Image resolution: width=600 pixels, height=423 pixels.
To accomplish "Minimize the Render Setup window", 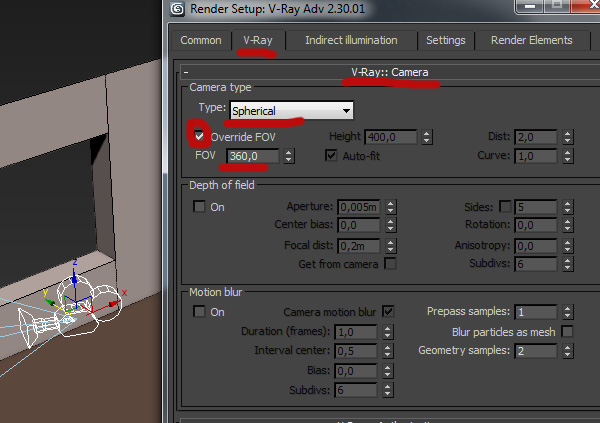I will pyautogui.click(x=530, y=7).
